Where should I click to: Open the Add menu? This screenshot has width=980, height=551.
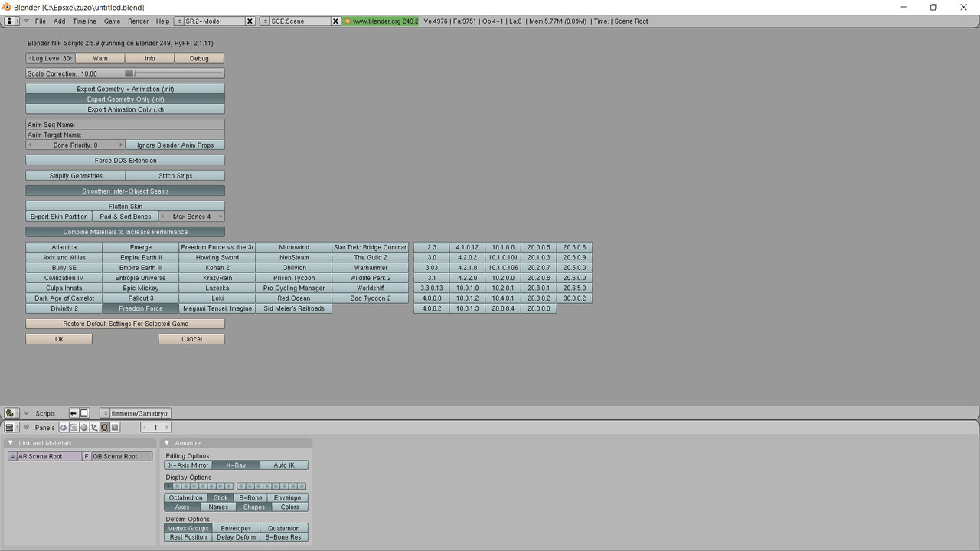(x=59, y=21)
